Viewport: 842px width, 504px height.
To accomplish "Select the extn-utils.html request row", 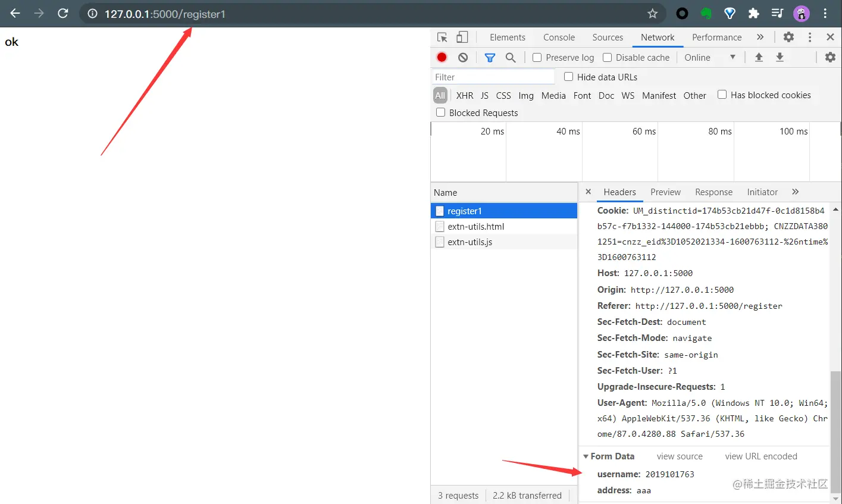I will coord(504,226).
